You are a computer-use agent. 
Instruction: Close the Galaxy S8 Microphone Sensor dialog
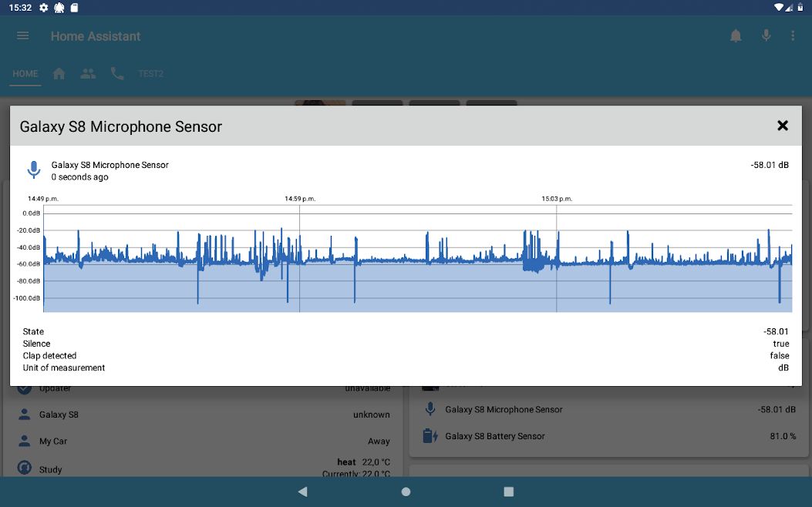[783, 126]
